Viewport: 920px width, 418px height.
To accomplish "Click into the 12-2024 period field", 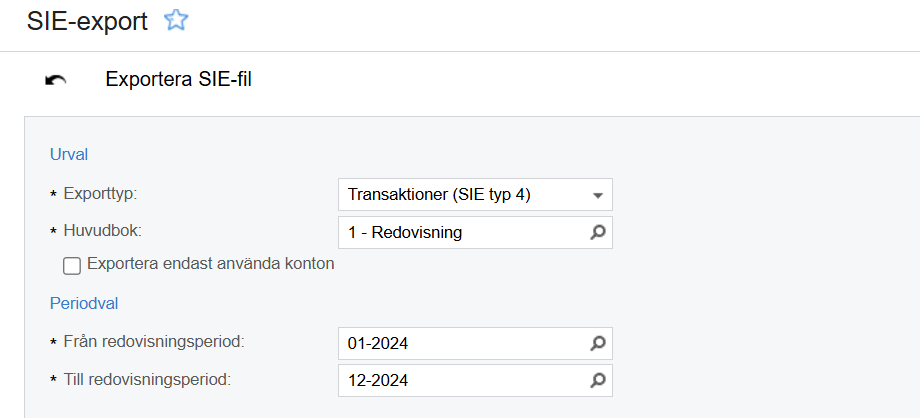I will tap(460, 380).
